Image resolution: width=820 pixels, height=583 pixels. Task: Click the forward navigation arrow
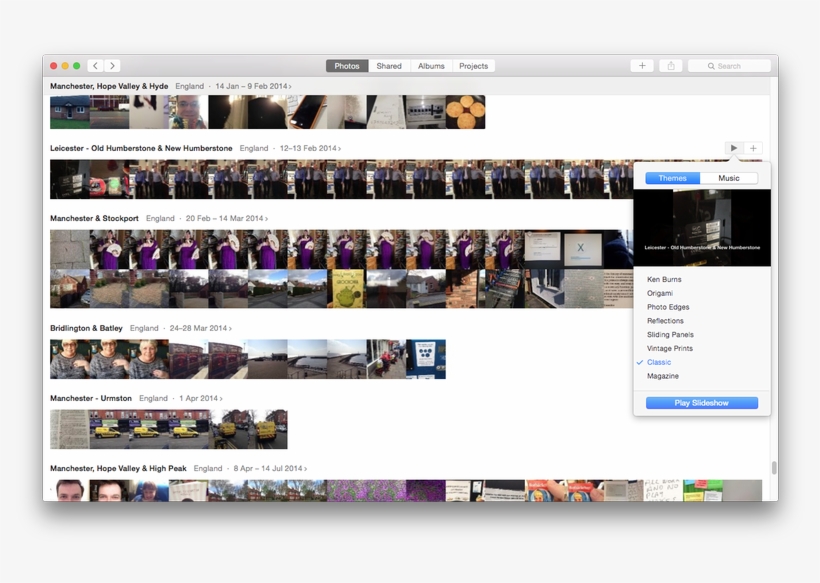(x=113, y=65)
